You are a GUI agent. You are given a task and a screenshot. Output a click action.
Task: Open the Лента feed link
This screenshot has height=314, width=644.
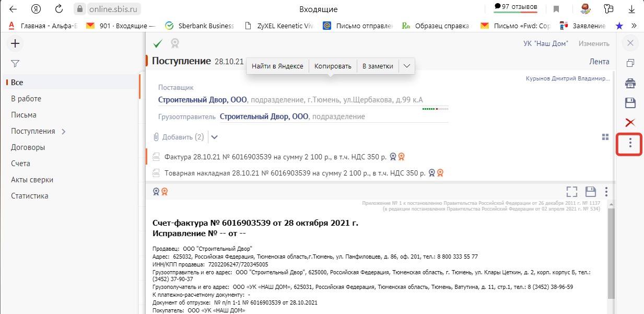tap(599, 61)
